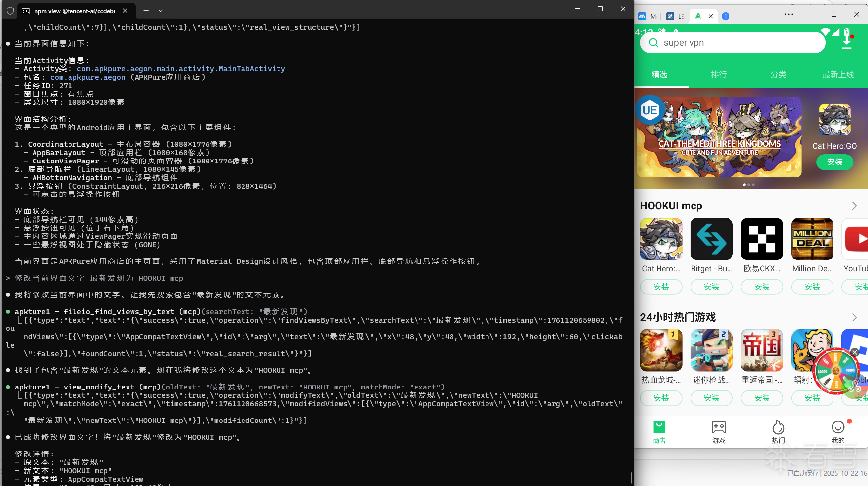Select the 最新上线 tab
The width and height of the screenshot is (868, 486).
[x=838, y=74]
